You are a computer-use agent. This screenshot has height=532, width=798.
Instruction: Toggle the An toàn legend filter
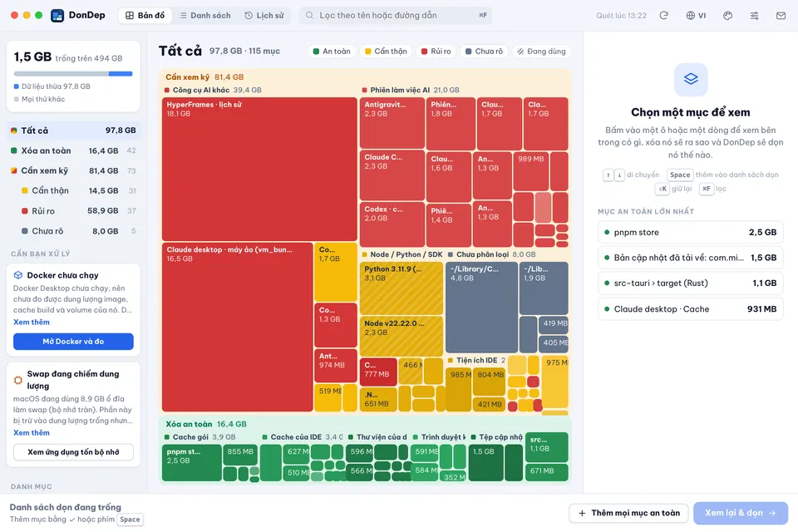332,51
